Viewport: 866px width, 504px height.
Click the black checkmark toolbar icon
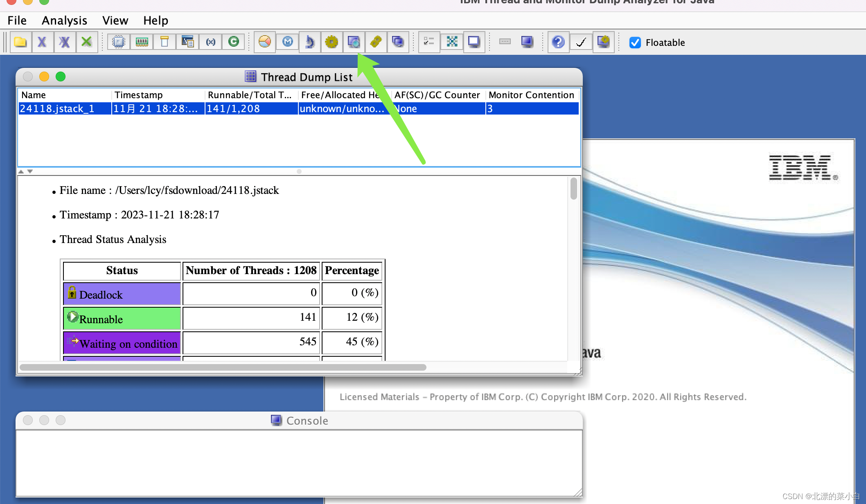581,42
